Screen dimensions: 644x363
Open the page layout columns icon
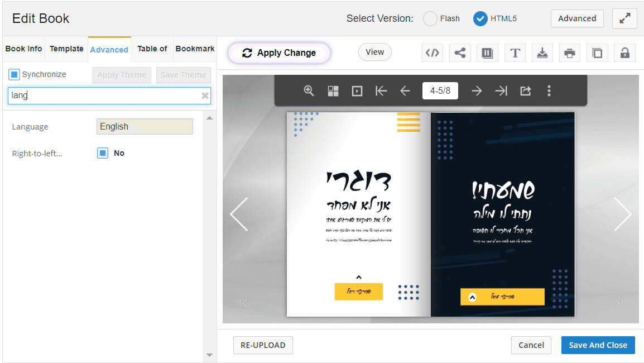488,52
